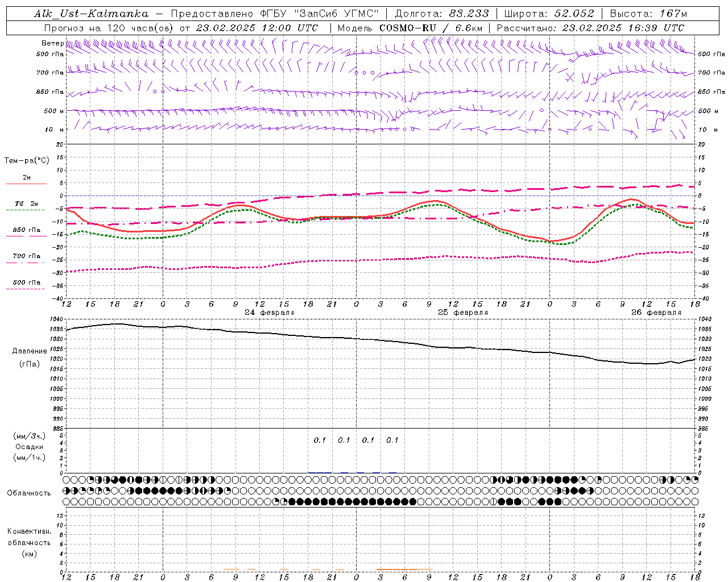Click the Высота: 167м value
Screen dimensions: 728x582
tap(648, 14)
